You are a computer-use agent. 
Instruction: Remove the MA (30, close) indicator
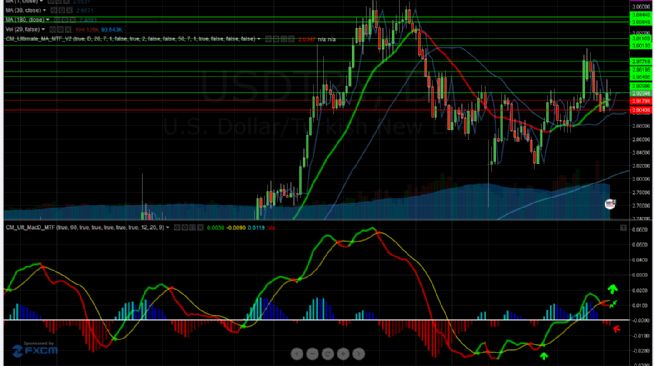tap(69, 10)
